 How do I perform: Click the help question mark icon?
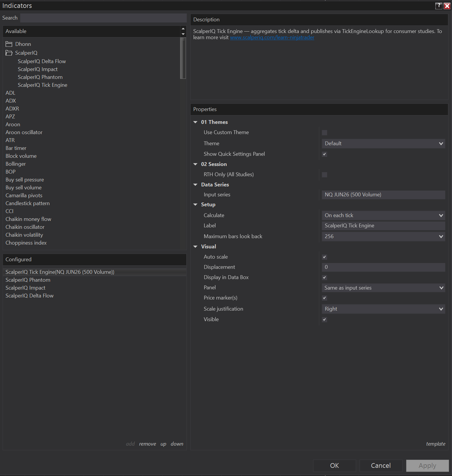tap(439, 6)
